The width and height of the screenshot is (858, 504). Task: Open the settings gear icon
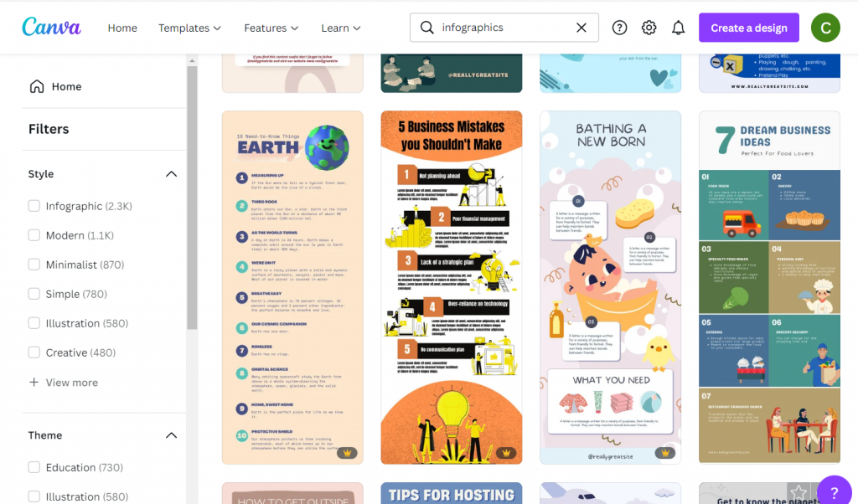point(649,28)
